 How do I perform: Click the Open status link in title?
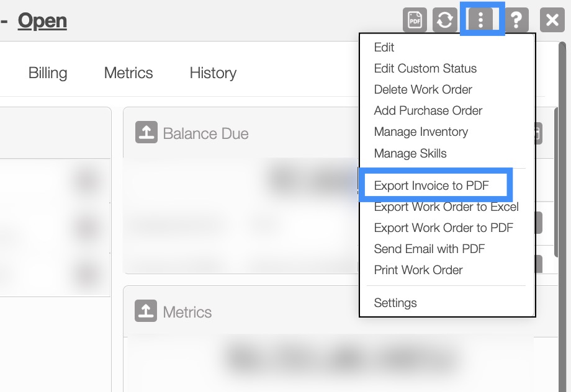42,20
